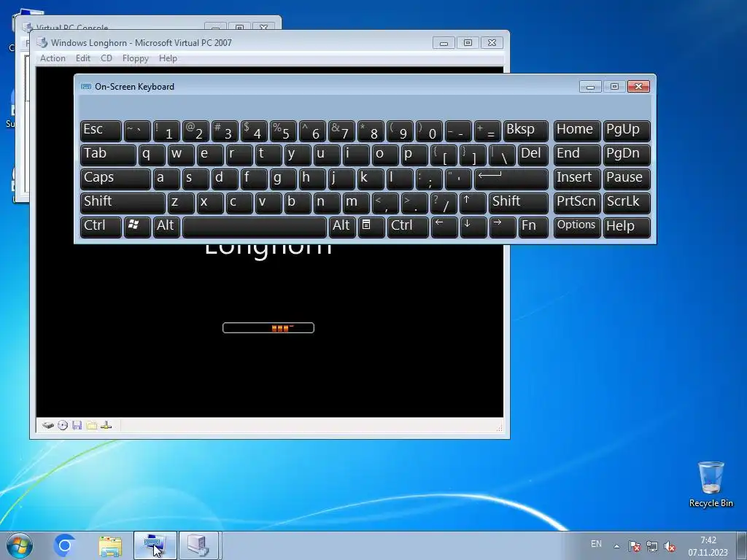Tap the End key on the keyboard

pyautogui.click(x=576, y=155)
